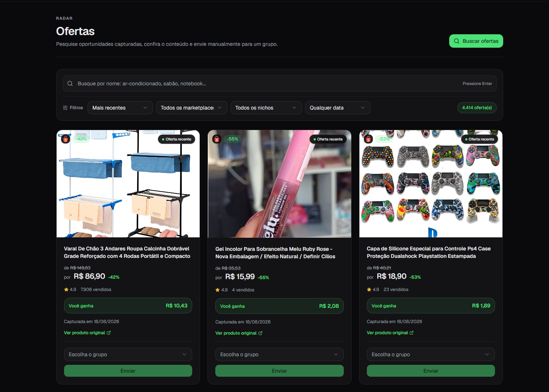The width and height of the screenshot is (549, 392).
Task: Focus the Busque por nome search field
Action: click(280, 83)
